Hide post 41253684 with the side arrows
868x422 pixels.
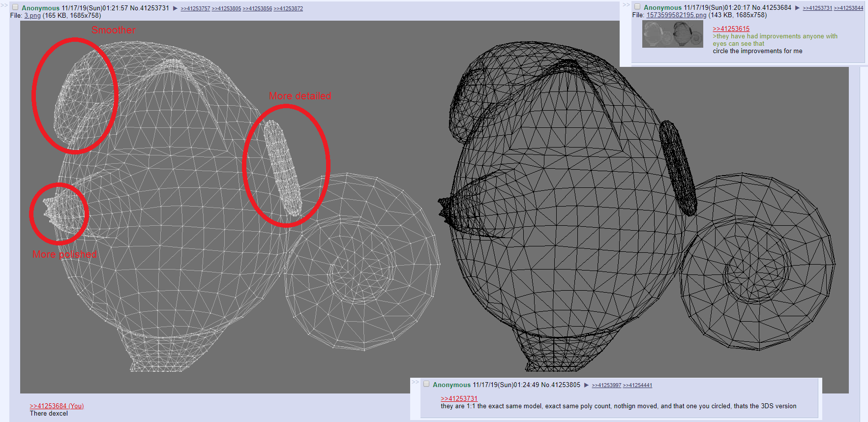click(x=626, y=5)
